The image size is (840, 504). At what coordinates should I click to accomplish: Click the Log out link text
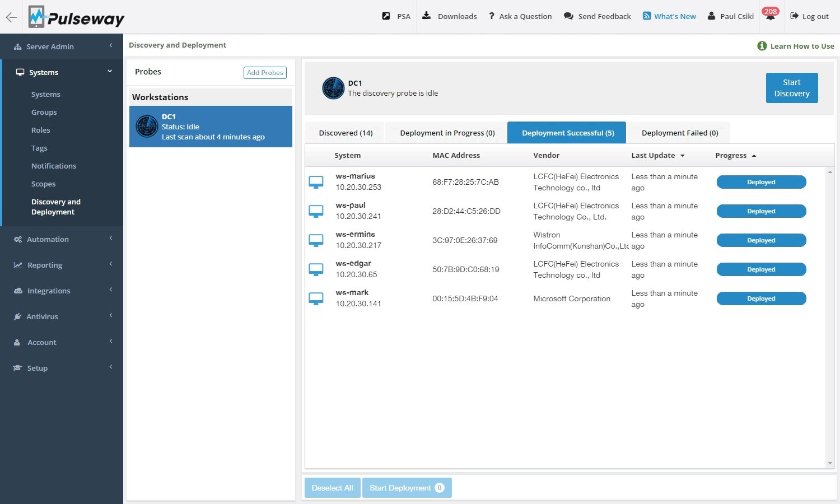(815, 16)
